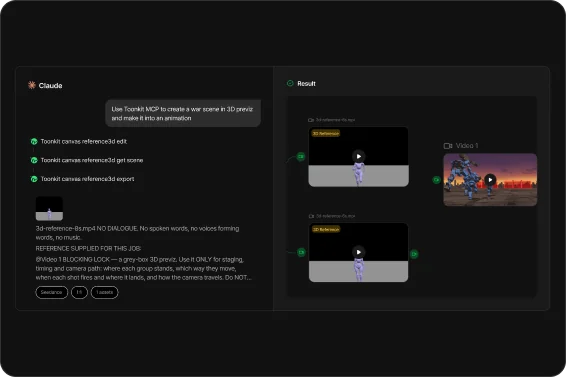The image size is (566, 377).
Task: Click the yellow 3D Reference badge on bottom node
Action: [x=326, y=229]
